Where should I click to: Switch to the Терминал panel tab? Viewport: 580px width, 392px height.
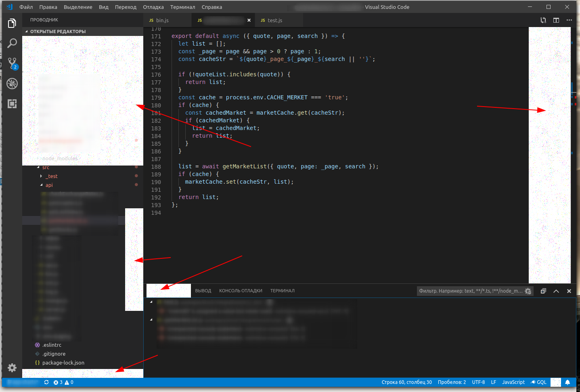coord(283,291)
